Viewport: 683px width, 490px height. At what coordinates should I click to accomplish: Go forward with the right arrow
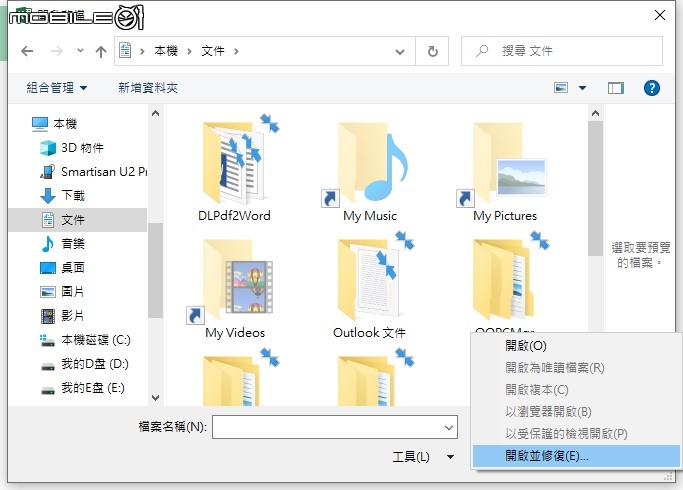[x=57, y=51]
